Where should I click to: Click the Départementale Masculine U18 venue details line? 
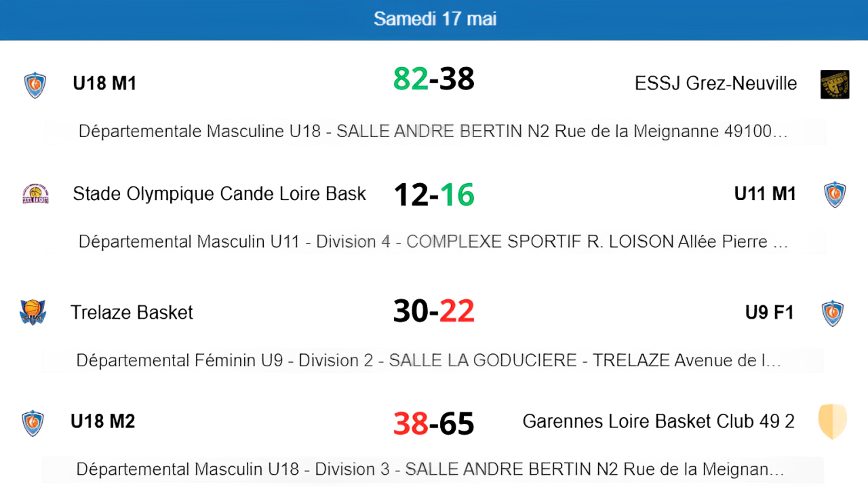pyautogui.click(x=434, y=132)
